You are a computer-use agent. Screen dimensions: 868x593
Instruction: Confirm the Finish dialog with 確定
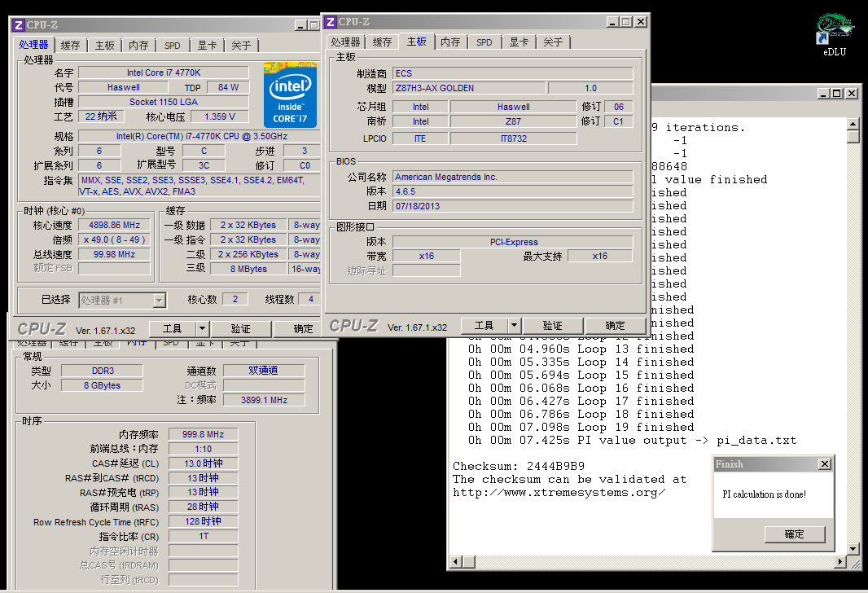point(795,534)
